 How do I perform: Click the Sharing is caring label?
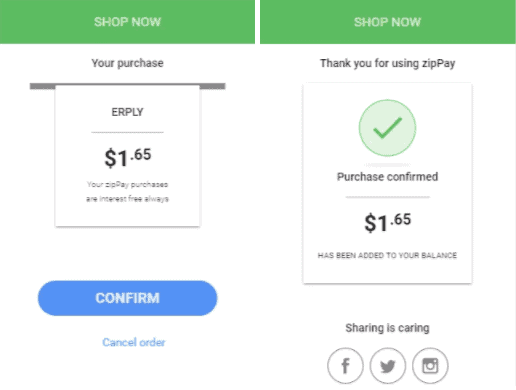coord(387,328)
